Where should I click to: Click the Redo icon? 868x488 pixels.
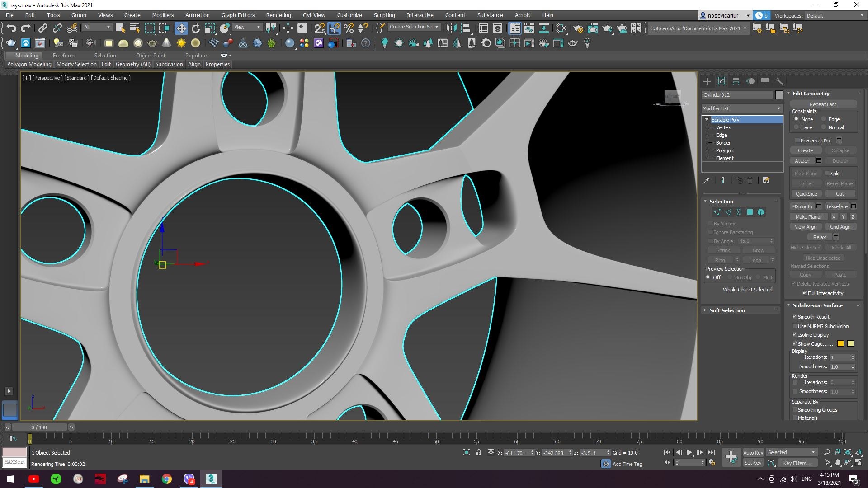tap(26, 28)
